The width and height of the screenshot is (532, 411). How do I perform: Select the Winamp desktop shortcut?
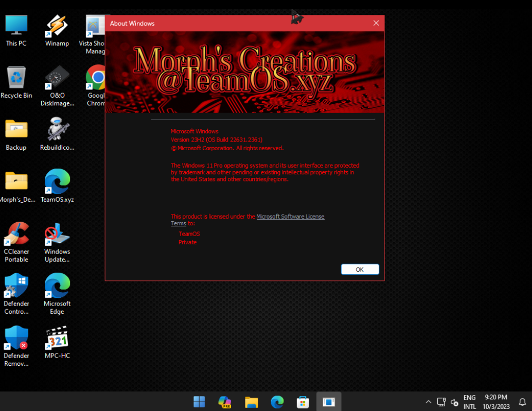point(57,30)
